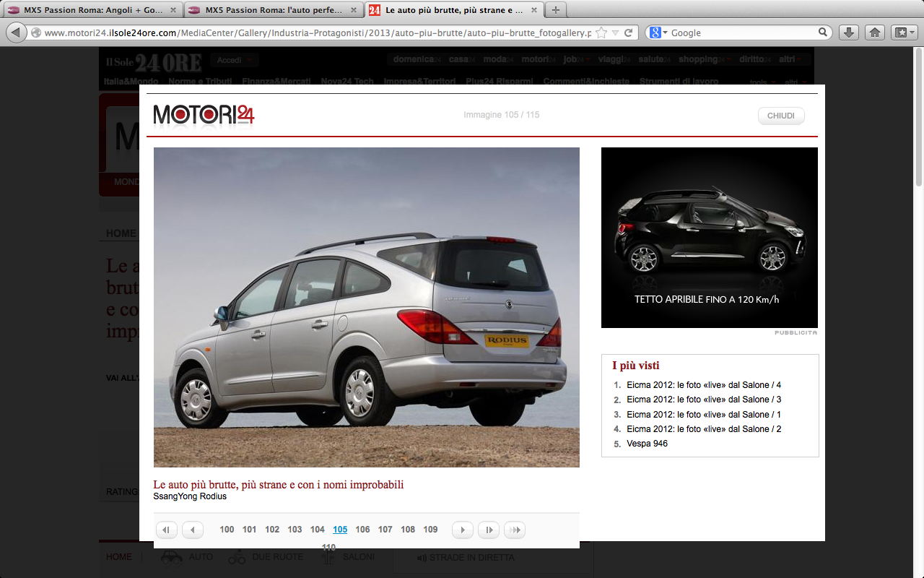Open the bookmarks menu toolbar button
The height and width of the screenshot is (578, 924).
(904, 33)
